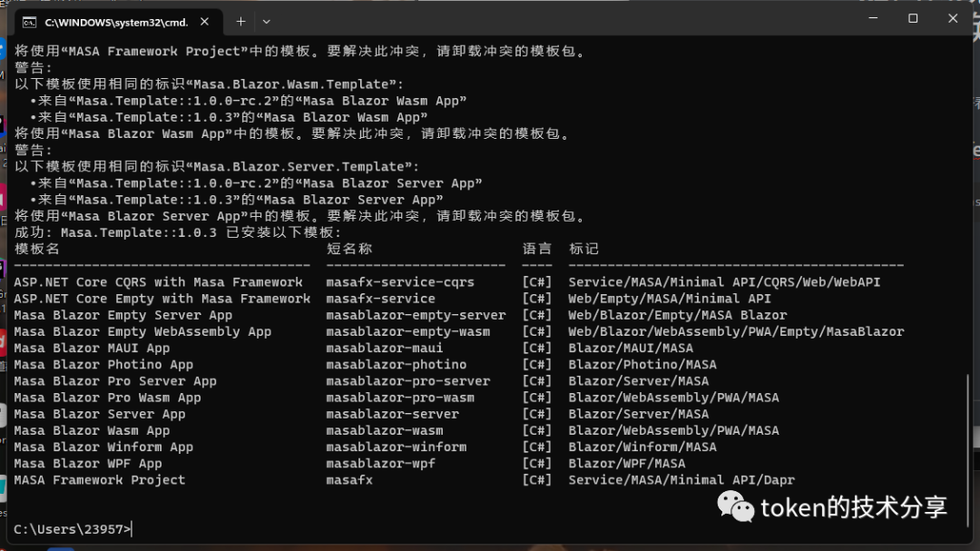Click tags Blazor/Winform/MASA

[642, 447]
